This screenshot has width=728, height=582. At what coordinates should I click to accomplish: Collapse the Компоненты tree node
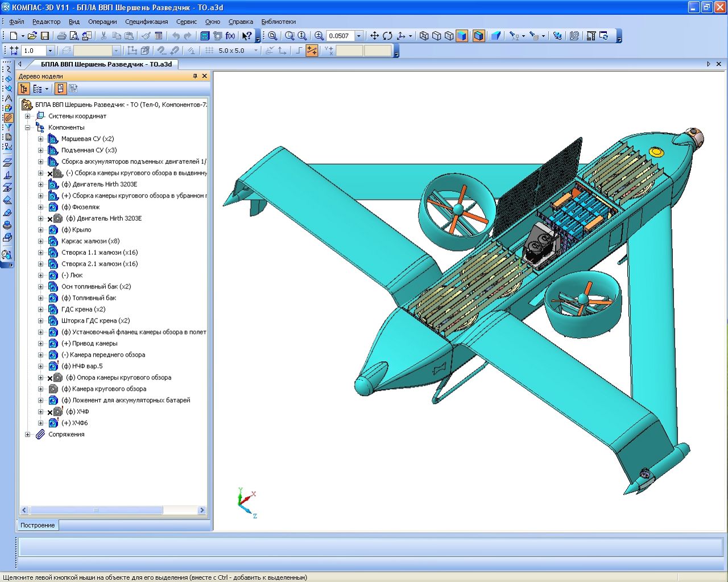[27, 127]
